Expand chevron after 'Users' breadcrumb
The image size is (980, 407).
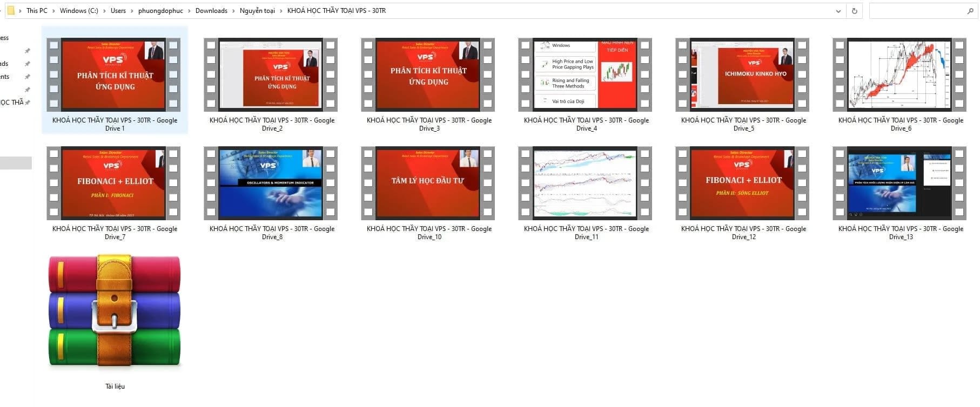132,11
